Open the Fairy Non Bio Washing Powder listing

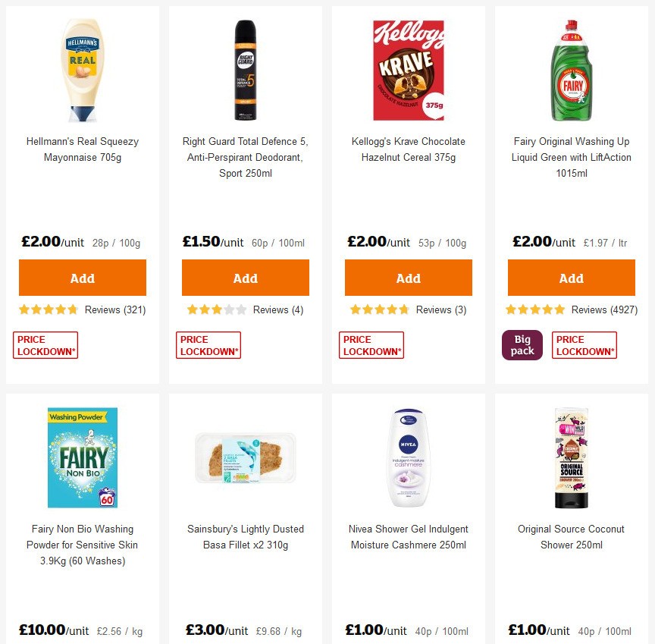click(x=82, y=545)
